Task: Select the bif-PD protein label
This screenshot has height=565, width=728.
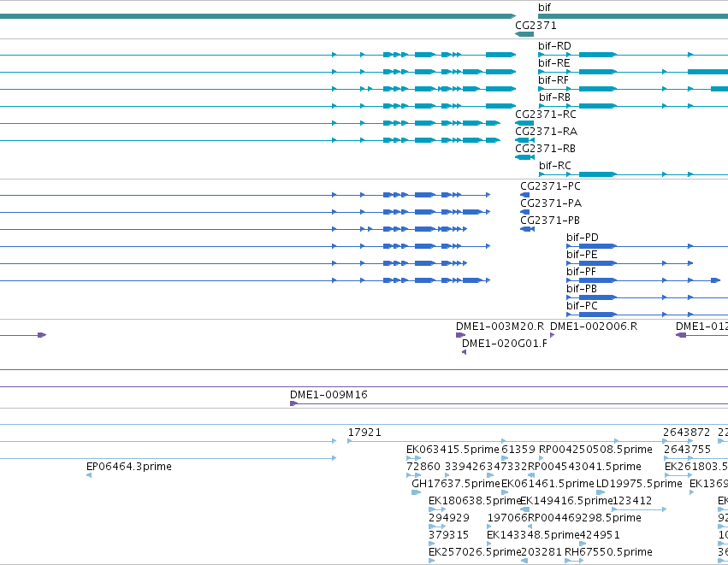Action: coord(583,238)
